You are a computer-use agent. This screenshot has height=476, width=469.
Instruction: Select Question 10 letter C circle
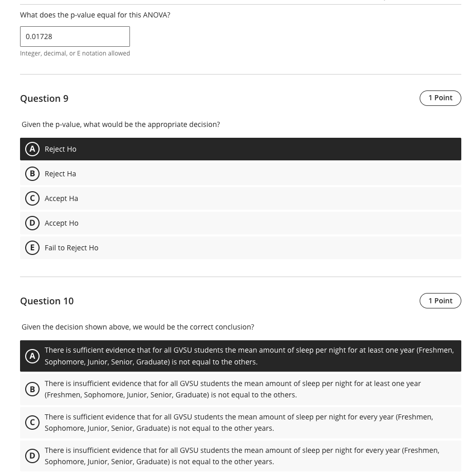point(32,423)
